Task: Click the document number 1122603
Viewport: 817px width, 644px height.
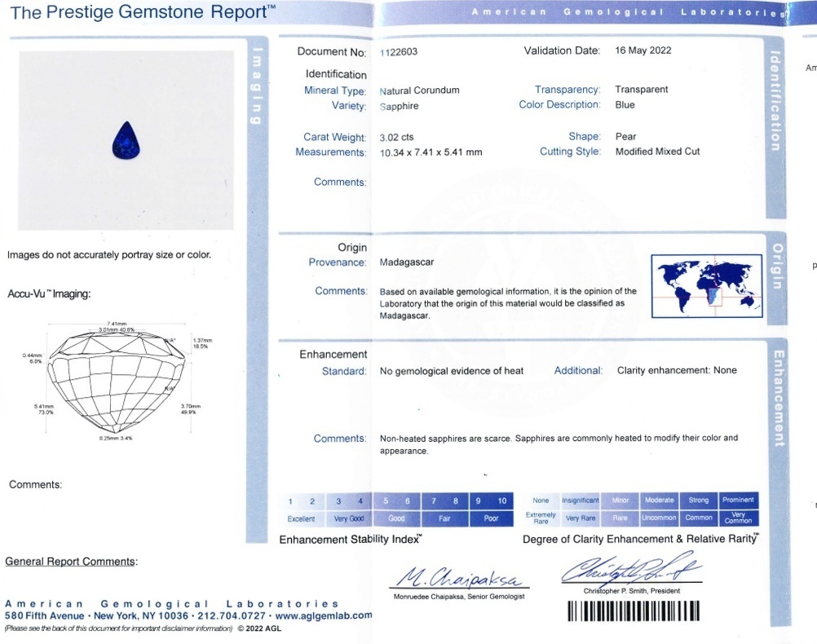Action: (399, 51)
